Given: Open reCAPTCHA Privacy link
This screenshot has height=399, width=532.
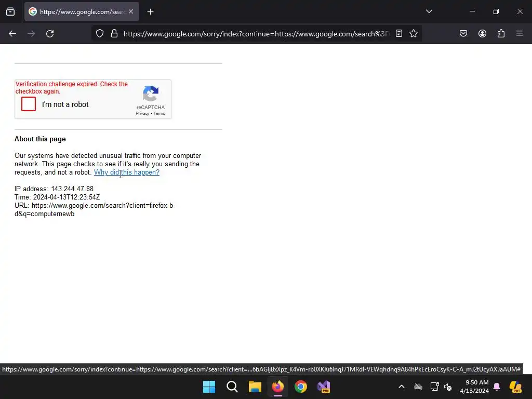Looking at the screenshot, I should (142, 114).
